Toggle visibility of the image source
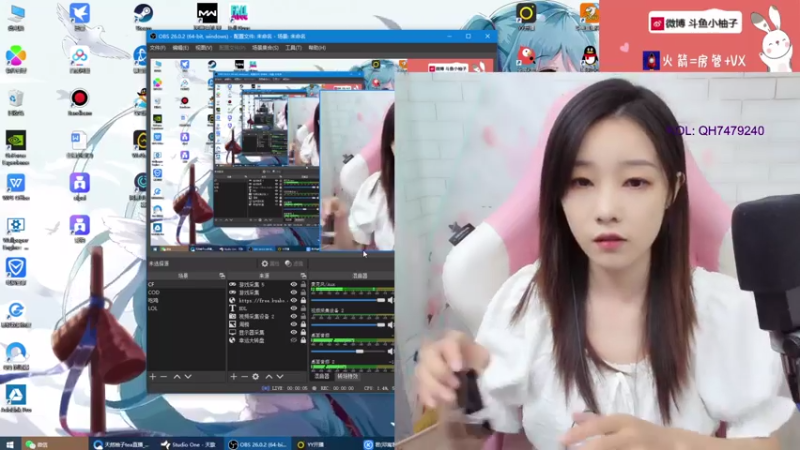Screen dimensions: 800x450 [293, 324]
